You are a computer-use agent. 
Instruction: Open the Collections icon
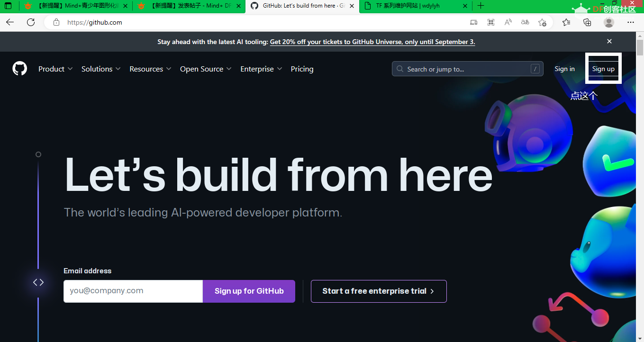[x=587, y=22]
